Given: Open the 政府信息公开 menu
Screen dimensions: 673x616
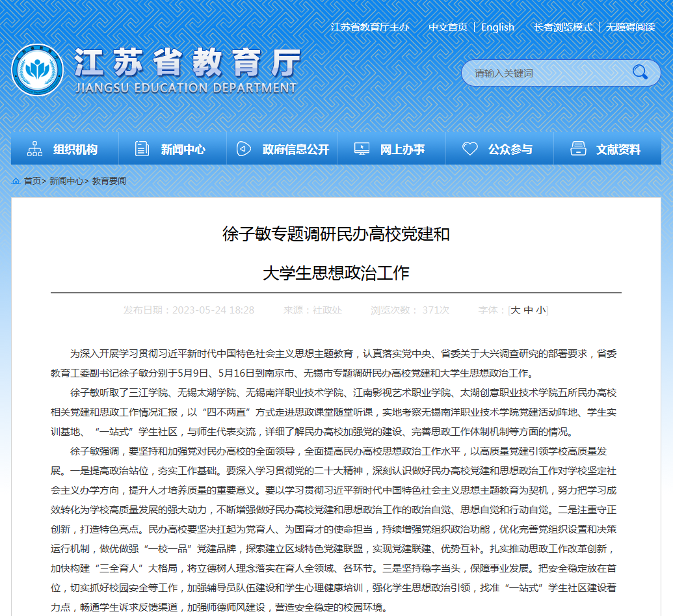Looking at the screenshot, I should 282,149.
